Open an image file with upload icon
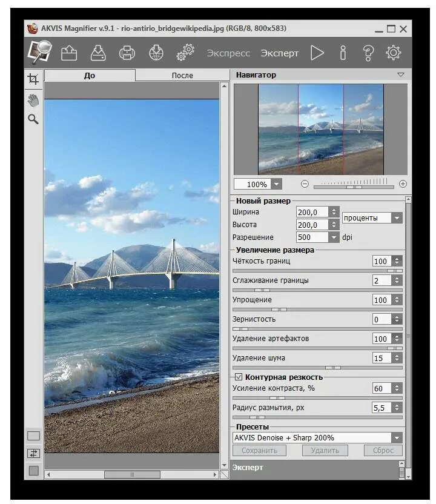This screenshot has height=504, width=436. tap(69, 53)
